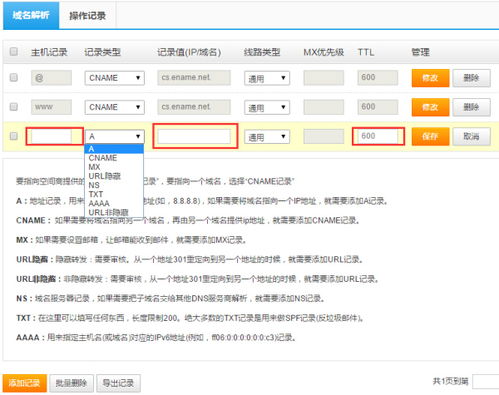Toggle the select-all checkbox in table header
Image resolution: width=499 pixels, height=395 pixels.
(14, 51)
